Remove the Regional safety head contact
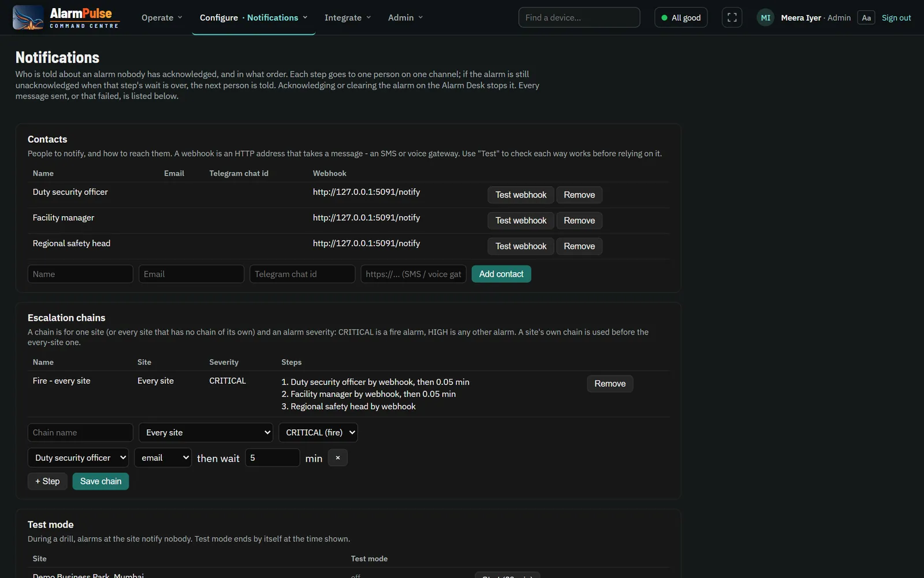This screenshot has width=924, height=578. (579, 246)
